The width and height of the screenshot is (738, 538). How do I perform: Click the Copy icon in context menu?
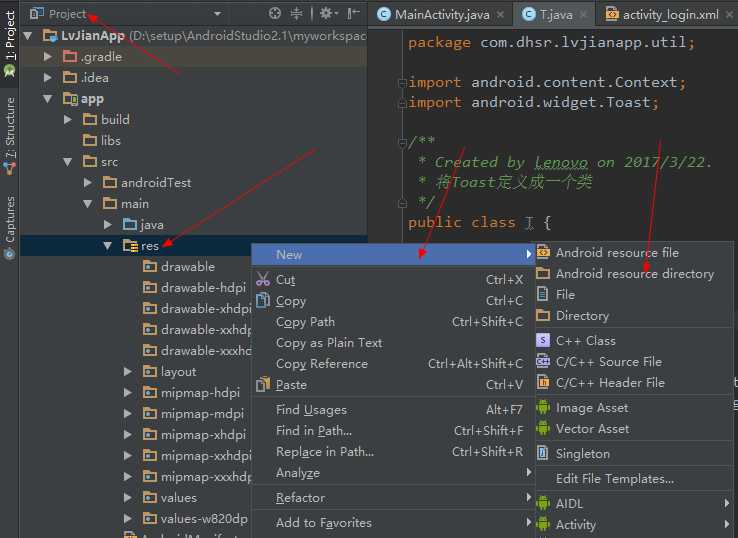tap(263, 300)
